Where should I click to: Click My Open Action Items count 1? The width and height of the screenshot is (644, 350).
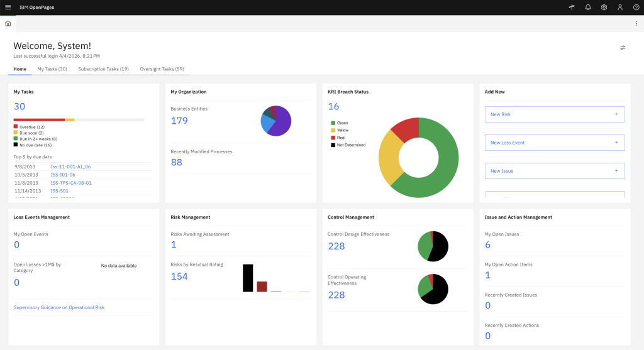coord(487,275)
